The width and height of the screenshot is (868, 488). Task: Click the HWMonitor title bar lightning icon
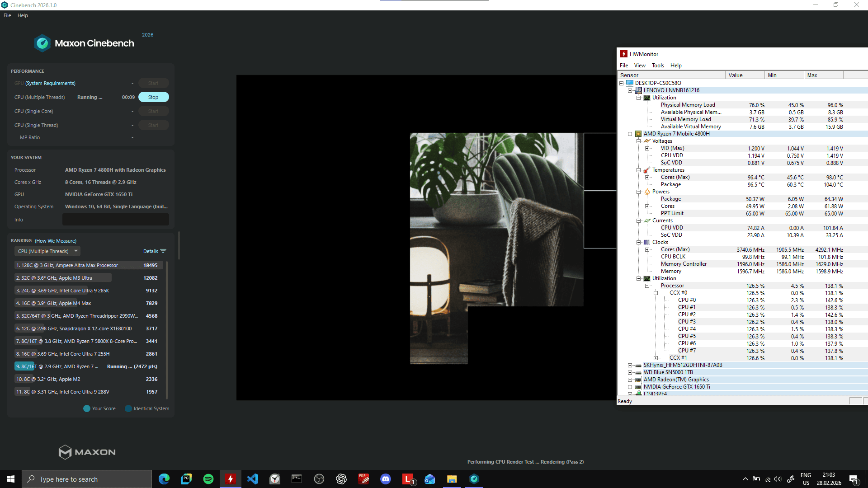tap(624, 54)
